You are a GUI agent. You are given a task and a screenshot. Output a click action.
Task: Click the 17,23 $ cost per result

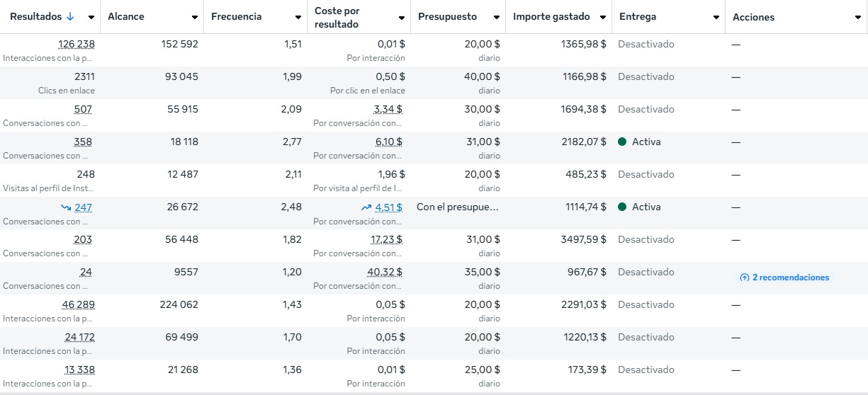click(x=387, y=239)
